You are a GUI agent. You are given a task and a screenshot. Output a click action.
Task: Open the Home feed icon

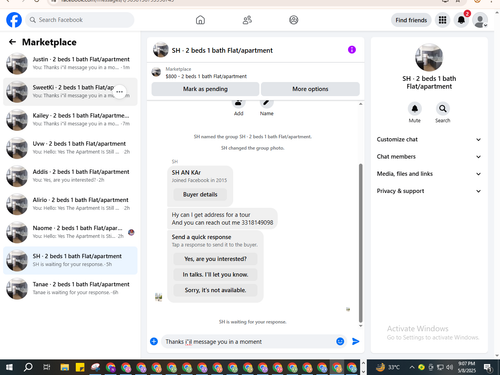[200, 20]
